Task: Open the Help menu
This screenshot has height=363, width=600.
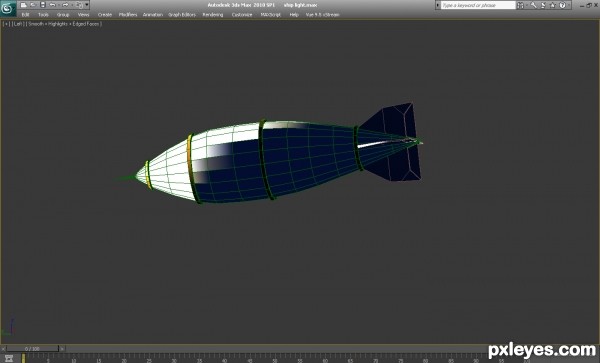Action: [294, 15]
